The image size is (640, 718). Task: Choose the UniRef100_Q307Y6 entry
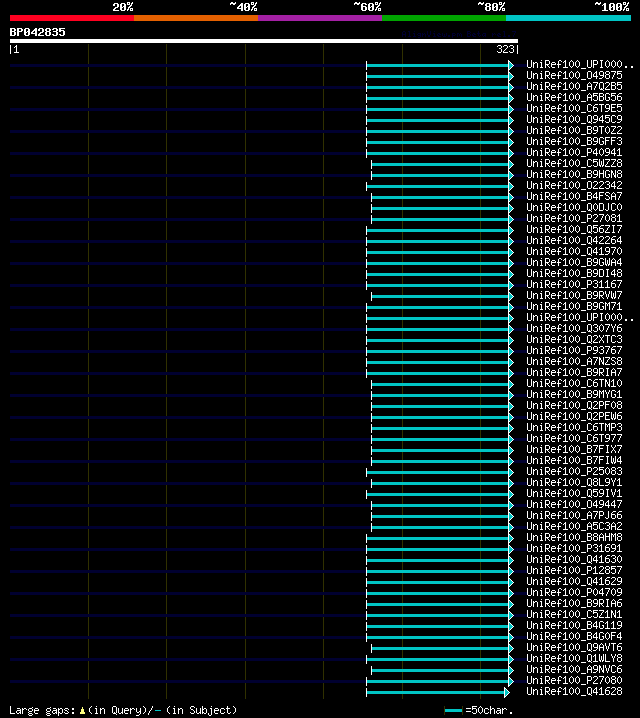coord(574,328)
